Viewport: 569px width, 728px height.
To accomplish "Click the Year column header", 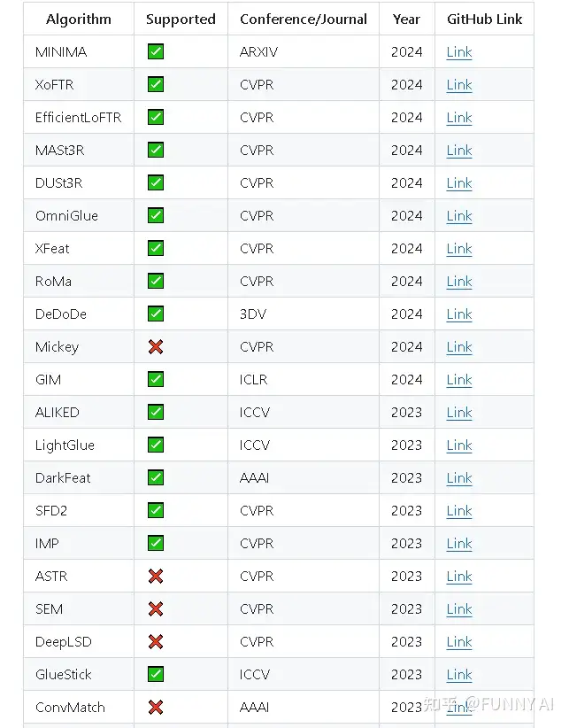I will pos(407,19).
